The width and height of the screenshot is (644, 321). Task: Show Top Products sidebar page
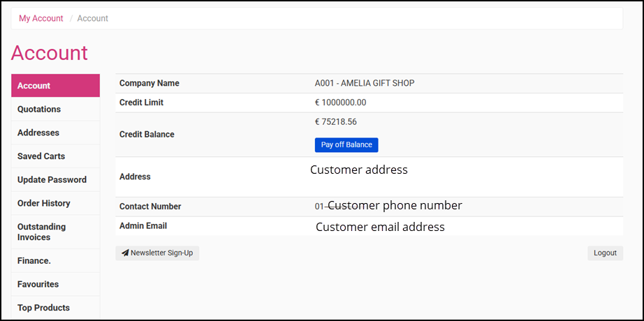(x=43, y=308)
